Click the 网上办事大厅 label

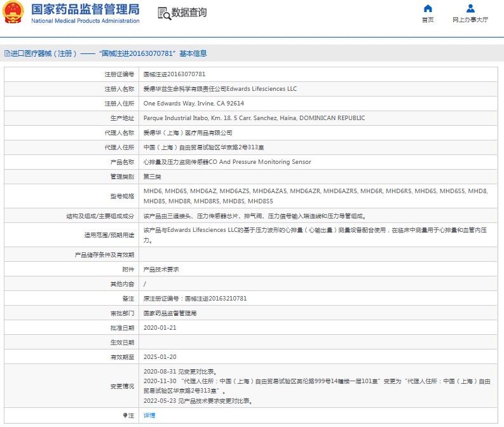point(470,20)
